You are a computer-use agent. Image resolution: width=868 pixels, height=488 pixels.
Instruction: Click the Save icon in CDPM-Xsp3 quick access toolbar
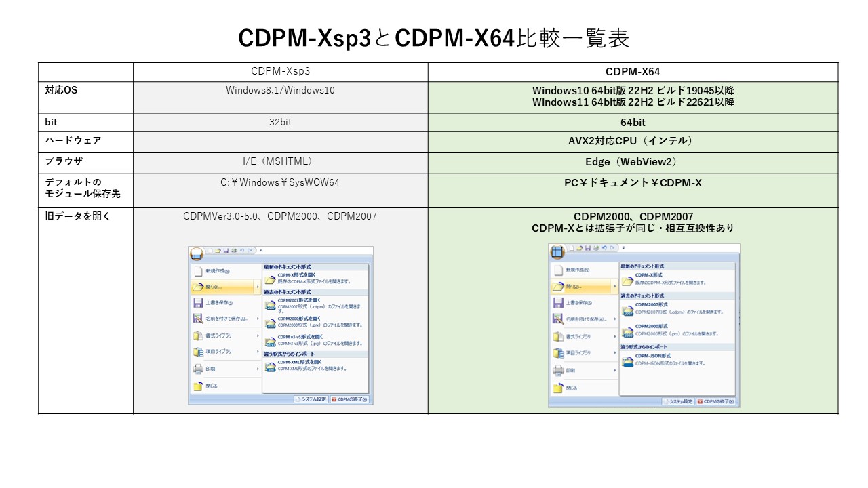coord(226,249)
